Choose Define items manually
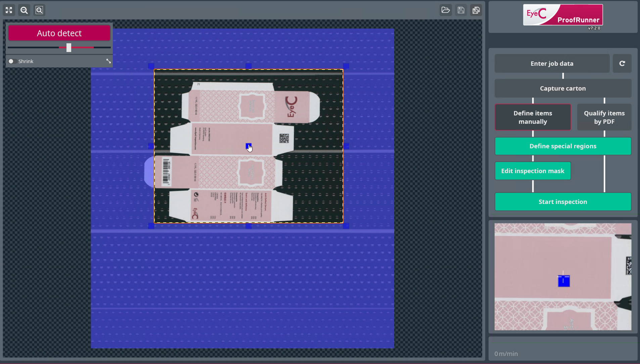 click(533, 117)
